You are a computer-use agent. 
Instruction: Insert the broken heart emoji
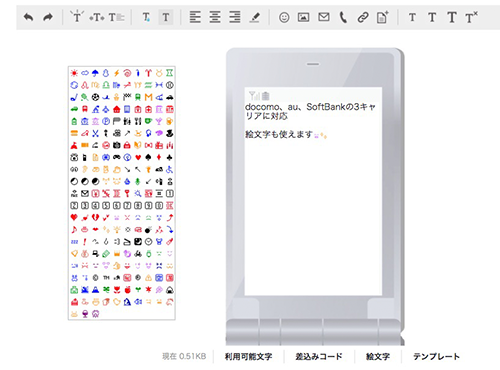click(x=95, y=218)
